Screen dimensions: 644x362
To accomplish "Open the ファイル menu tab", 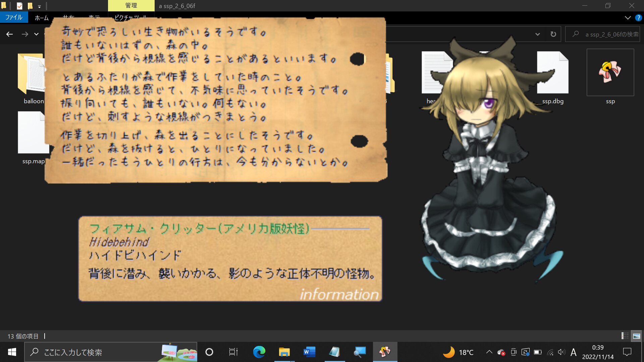I will [x=14, y=17].
